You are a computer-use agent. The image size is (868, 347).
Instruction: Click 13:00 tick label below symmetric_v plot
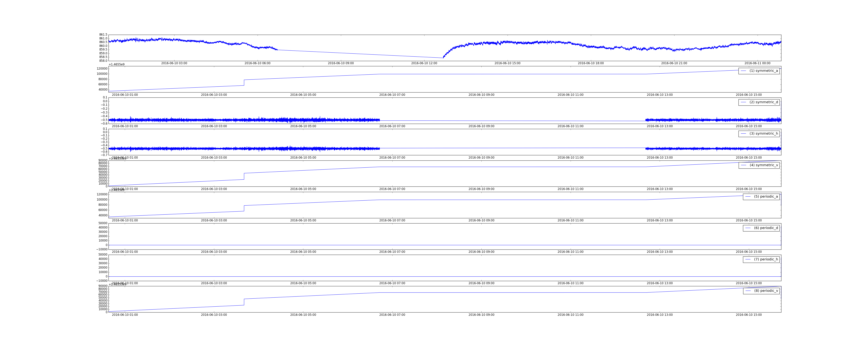tap(660, 189)
